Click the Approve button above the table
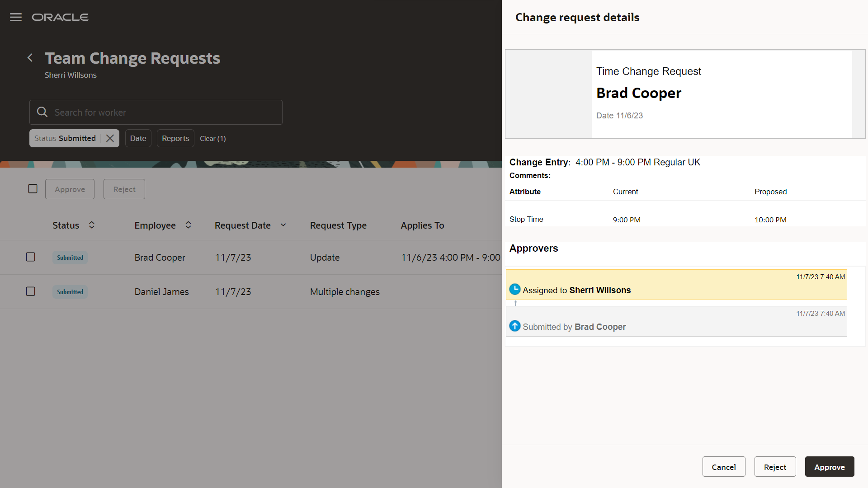Image resolution: width=868 pixels, height=488 pixels. click(70, 189)
